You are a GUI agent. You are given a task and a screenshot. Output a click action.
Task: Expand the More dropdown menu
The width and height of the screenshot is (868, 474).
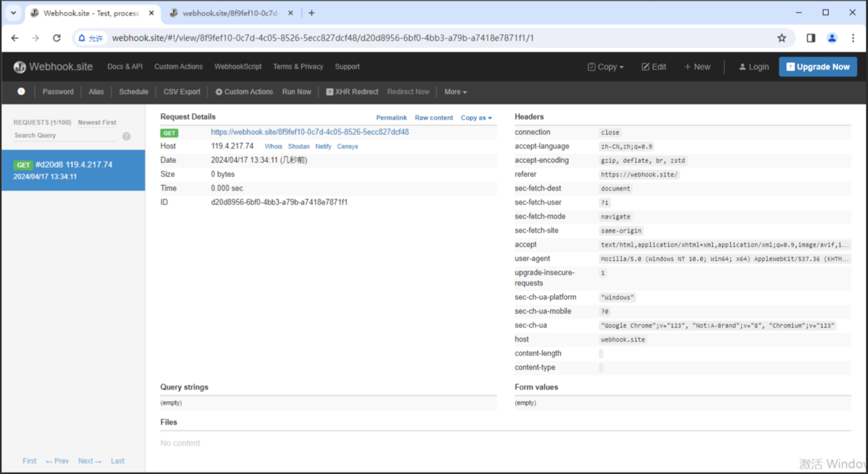click(456, 92)
